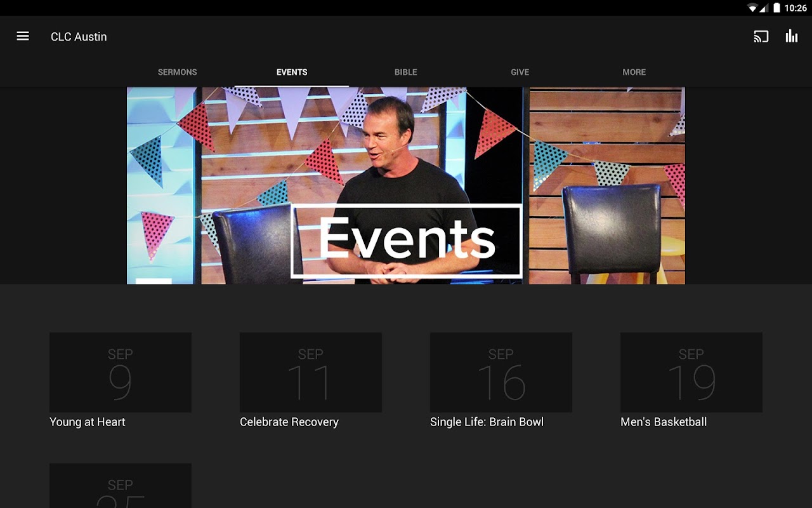Check the Wi-Fi status bar icon
This screenshot has width=812, height=508.
pos(753,8)
